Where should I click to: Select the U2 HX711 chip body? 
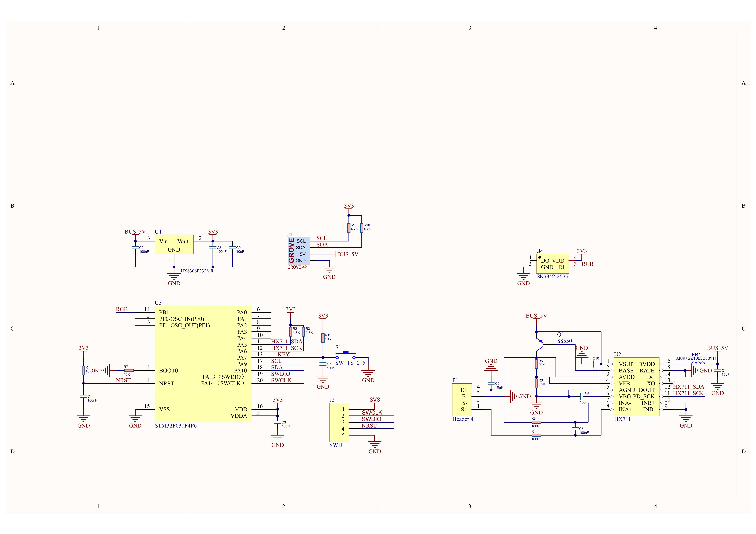636,387
